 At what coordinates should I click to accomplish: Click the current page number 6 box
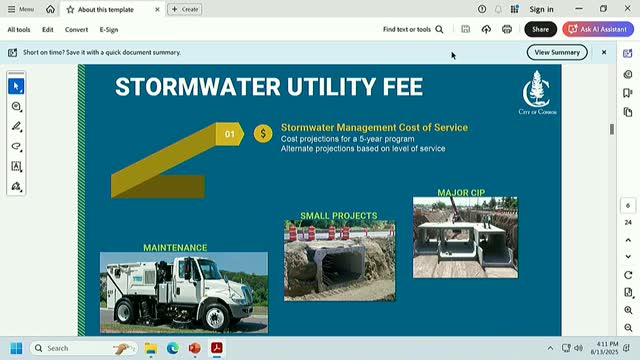[x=628, y=205]
